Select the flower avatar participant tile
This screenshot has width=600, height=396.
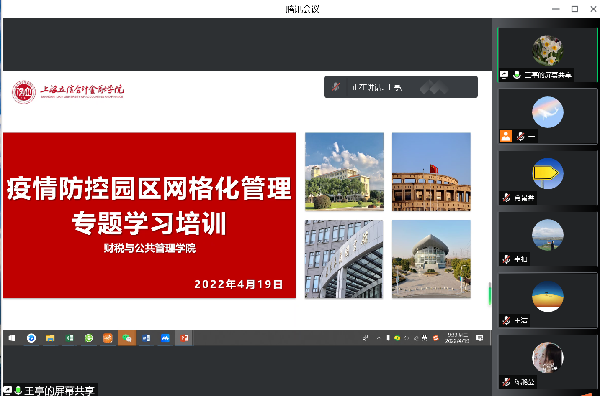(548, 55)
